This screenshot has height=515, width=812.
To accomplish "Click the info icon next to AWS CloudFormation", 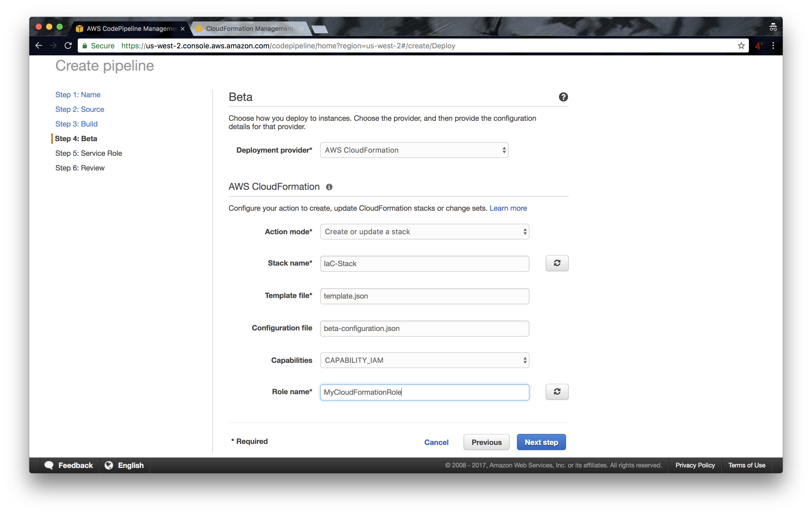I will tap(329, 187).
